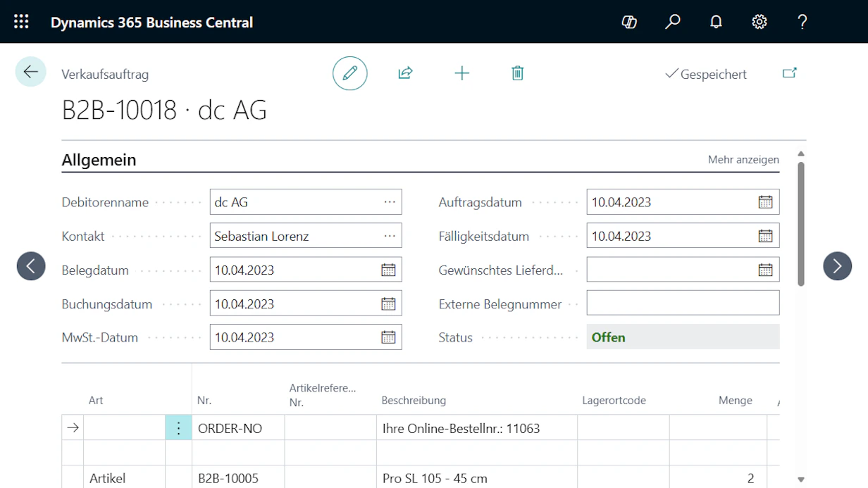Create a new order with plus icon

462,73
